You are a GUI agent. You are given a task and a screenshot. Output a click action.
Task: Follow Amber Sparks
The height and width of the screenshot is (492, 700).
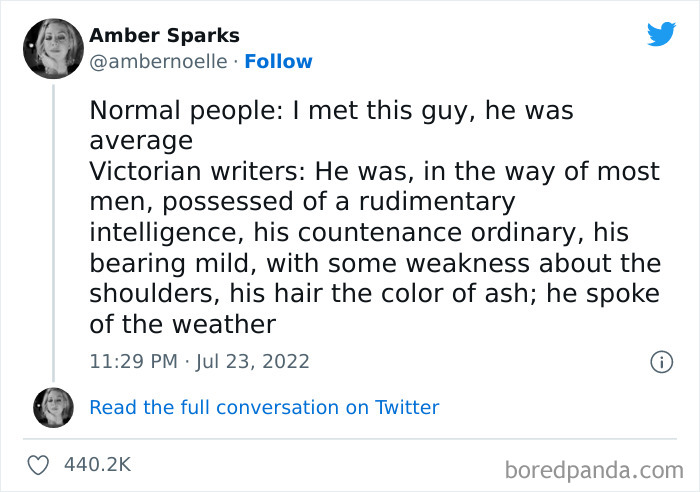pyautogui.click(x=278, y=61)
